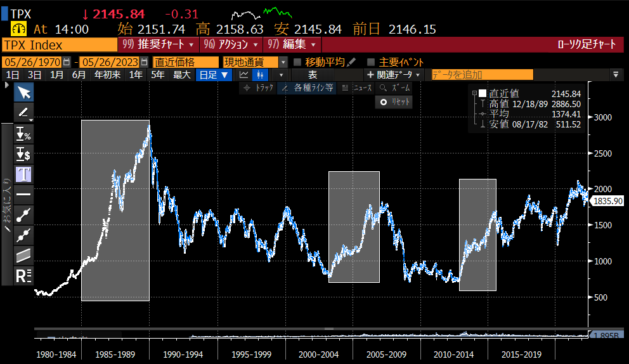
Task: Switch to the candlestick chart icon
Action: (x=260, y=75)
